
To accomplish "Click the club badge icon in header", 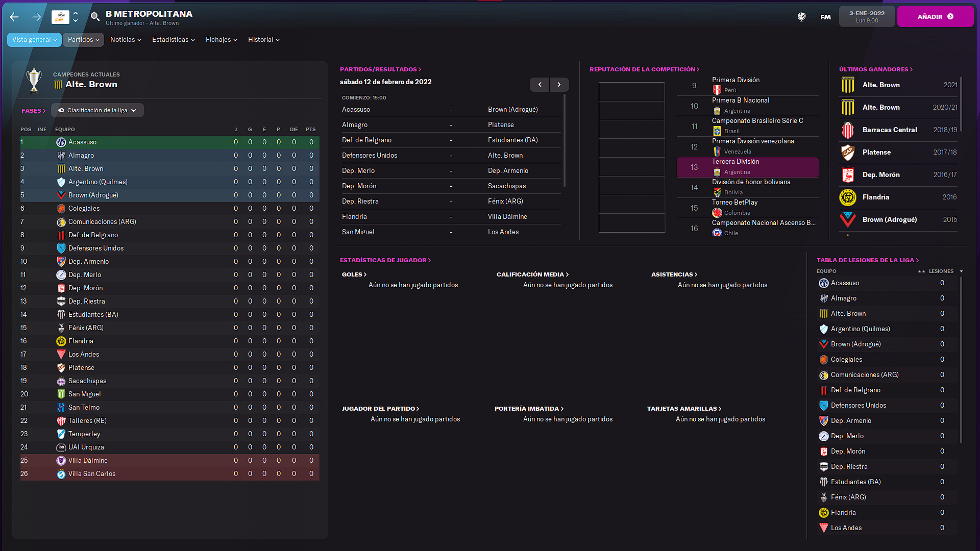I will (x=60, y=17).
